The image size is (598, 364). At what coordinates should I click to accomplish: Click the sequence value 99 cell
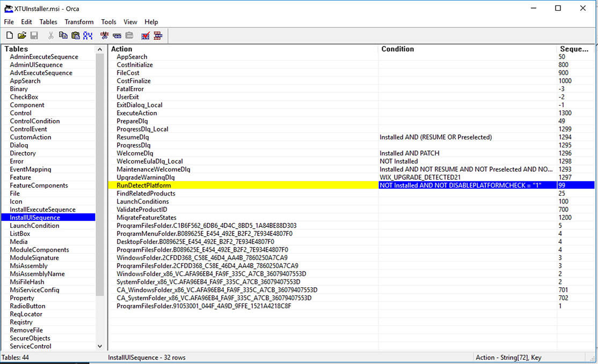pos(575,185)
